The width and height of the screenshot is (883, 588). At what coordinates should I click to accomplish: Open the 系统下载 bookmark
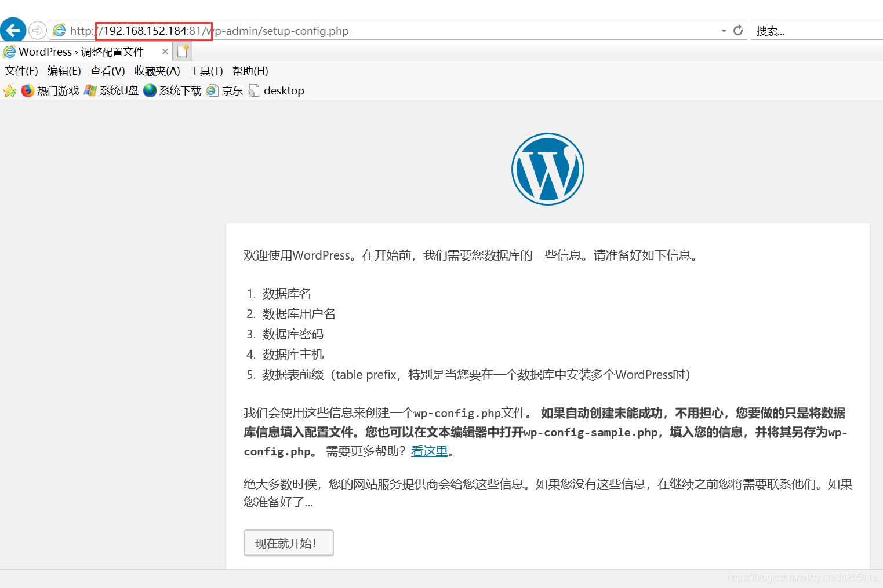(172, 90)
